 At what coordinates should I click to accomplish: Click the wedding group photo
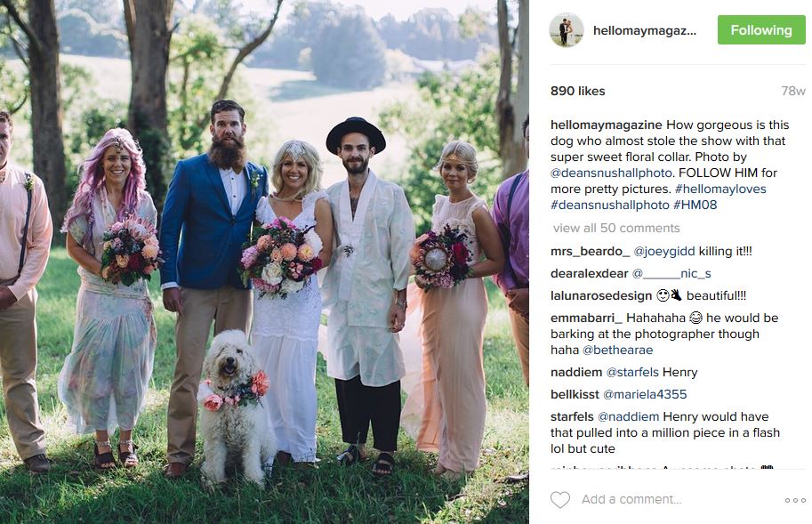pyautogui.click(x=264, y=262)
